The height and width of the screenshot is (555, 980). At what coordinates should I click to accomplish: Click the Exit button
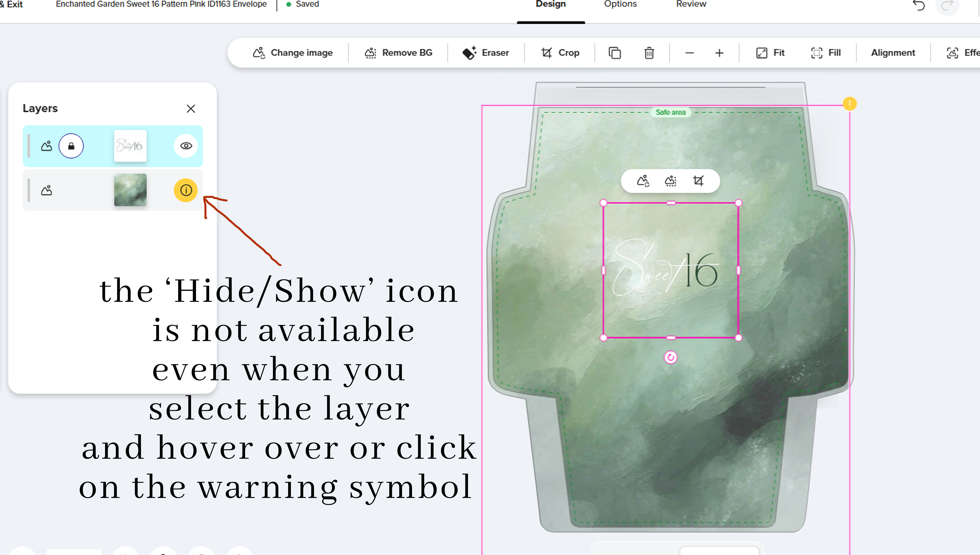[x=12, y=5]
